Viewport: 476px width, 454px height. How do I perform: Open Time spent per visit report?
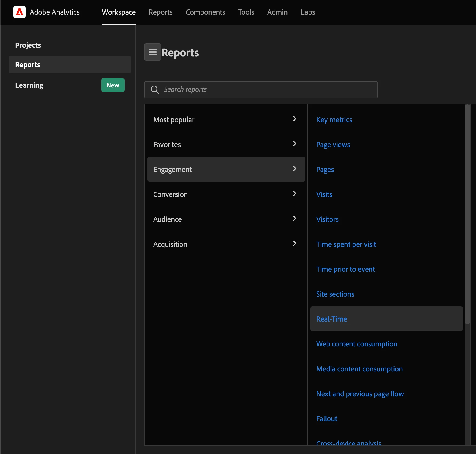tap(346, 244)
